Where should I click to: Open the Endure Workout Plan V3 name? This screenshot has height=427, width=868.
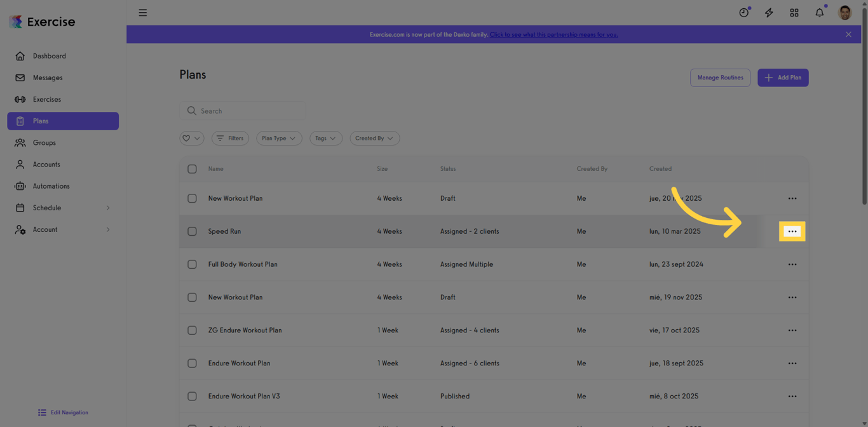click(x=244, y=396)
